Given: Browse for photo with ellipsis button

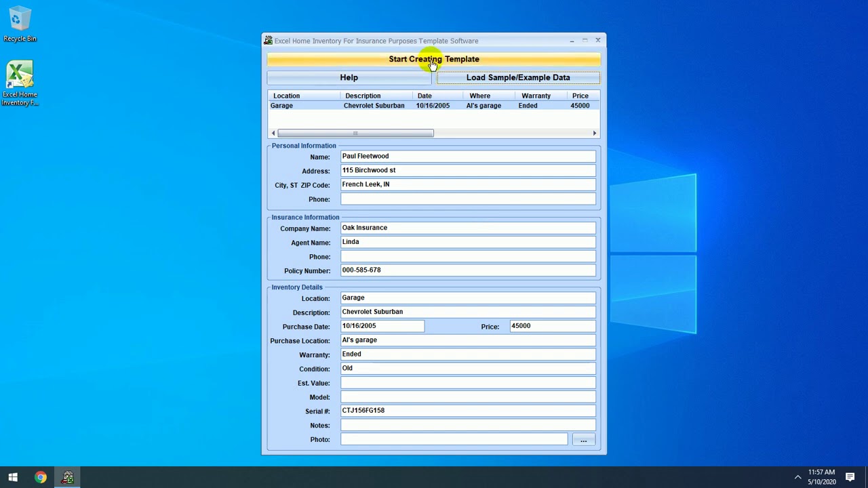Looking at the screenshot, I should point(583,440).
